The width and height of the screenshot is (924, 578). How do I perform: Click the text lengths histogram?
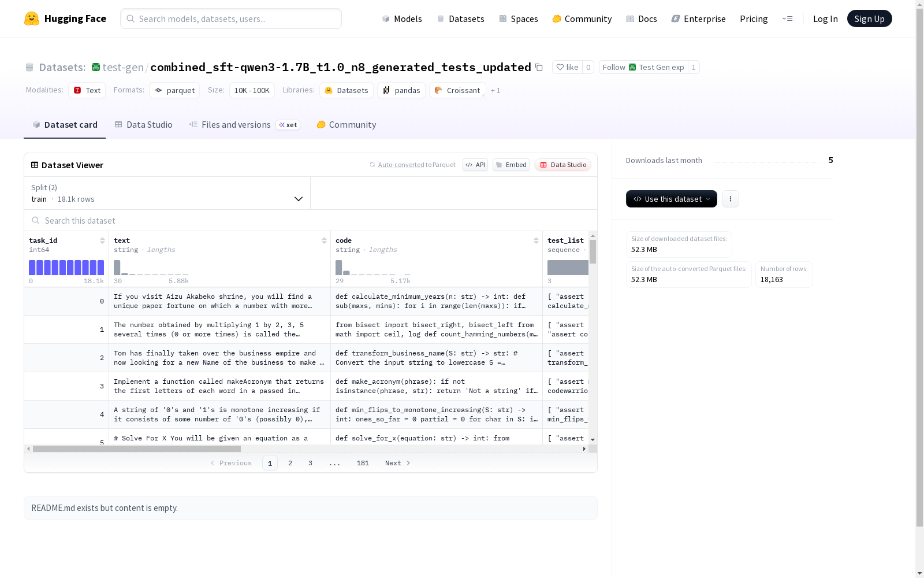coord(151,268)
